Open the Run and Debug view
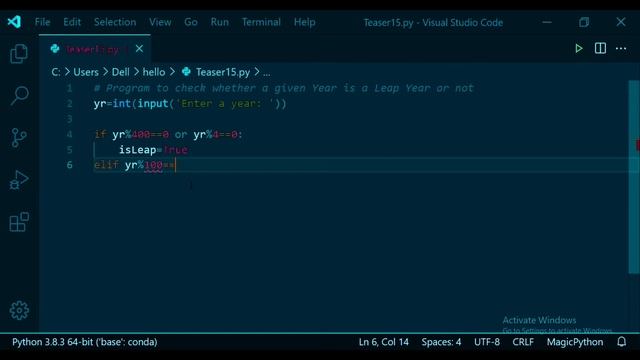640x360 pixels. tap(19, 180)
